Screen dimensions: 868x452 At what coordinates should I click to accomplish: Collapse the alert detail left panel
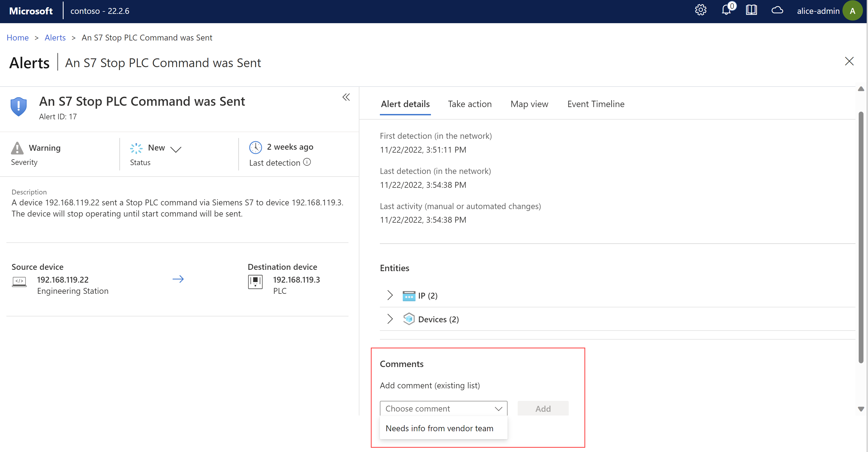coord(346,97)
